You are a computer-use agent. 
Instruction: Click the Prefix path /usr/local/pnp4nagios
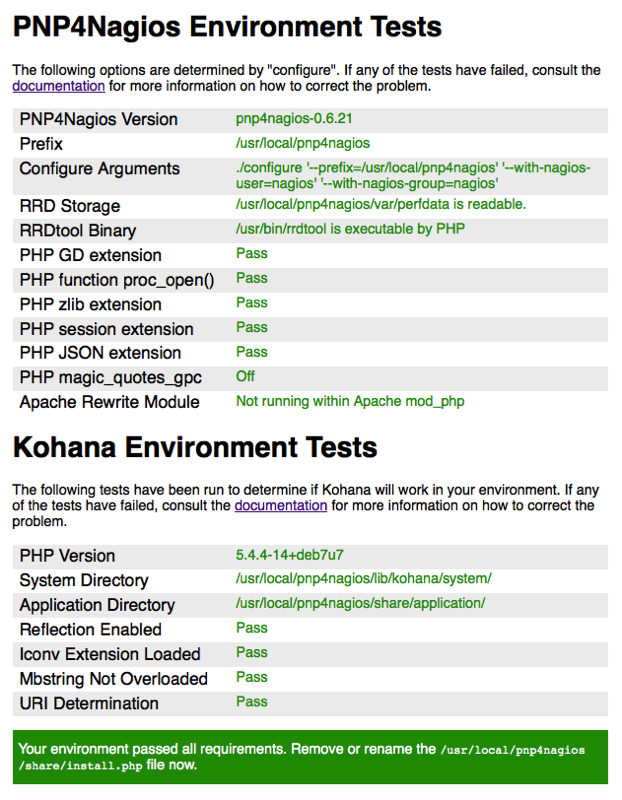[x=302, y=144]
